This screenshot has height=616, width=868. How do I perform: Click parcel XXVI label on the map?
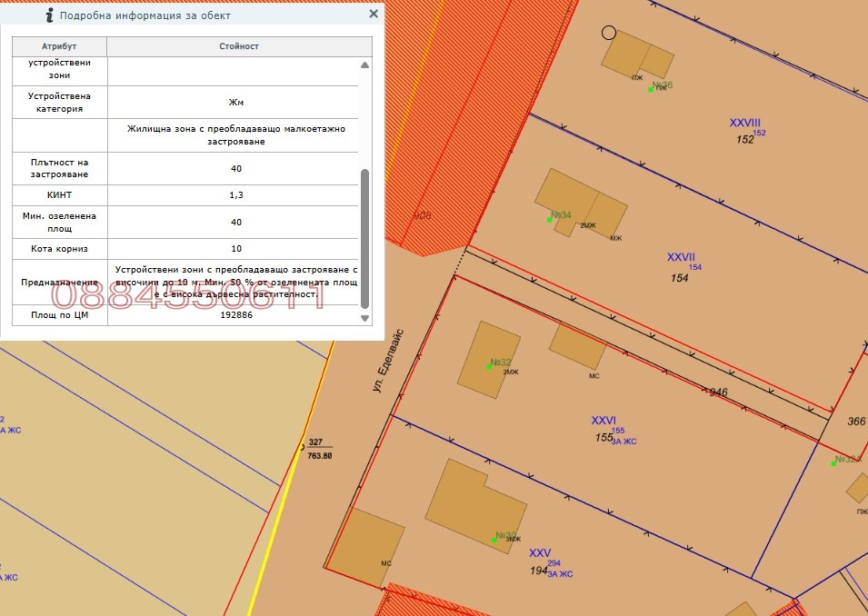click(604, 421)
